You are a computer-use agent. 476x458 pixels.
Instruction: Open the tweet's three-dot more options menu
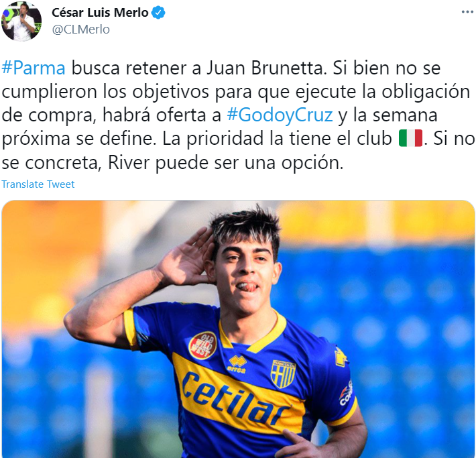click(x=467, y=12)
